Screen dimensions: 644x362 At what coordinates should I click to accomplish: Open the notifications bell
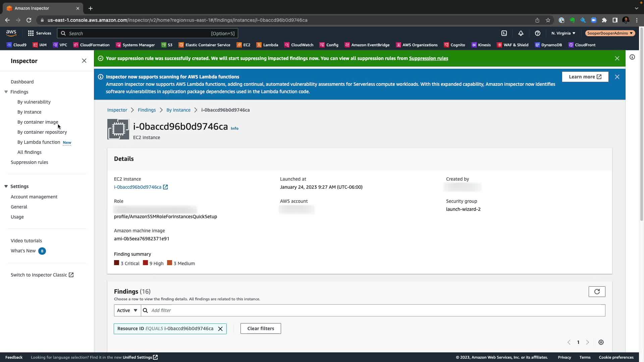[x=521, y=33]
